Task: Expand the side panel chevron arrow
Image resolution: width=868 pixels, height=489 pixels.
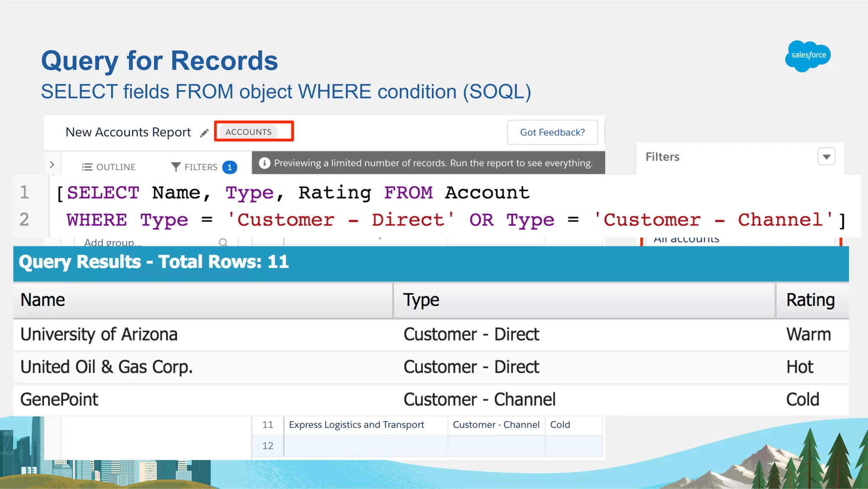Action: pos(52,165)
